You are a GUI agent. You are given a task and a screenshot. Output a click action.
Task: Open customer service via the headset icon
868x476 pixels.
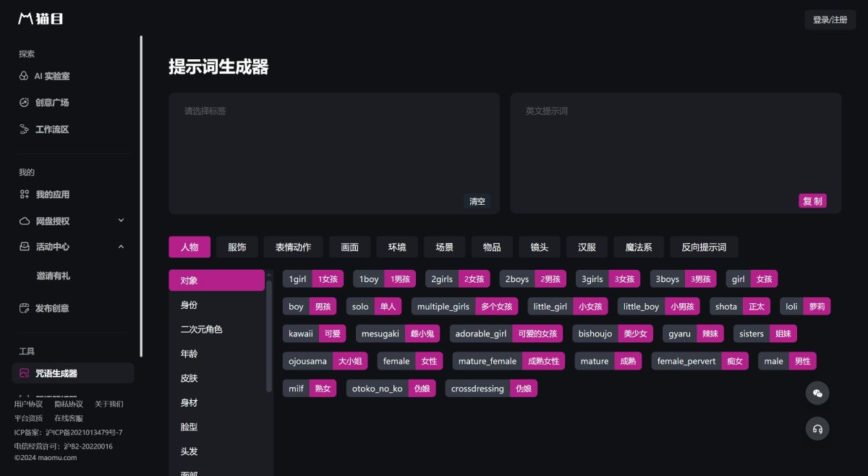[x=817, y=428]
